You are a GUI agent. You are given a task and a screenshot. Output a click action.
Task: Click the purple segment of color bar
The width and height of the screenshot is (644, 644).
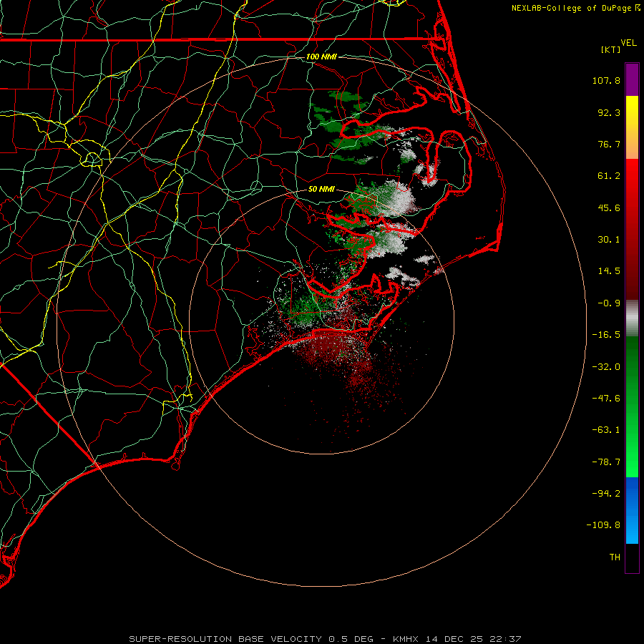632,79
